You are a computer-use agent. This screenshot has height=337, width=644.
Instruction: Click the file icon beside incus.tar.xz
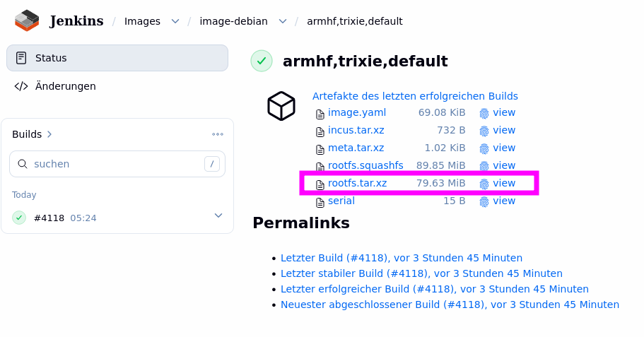pyautogui.click(x=320, y=131)
